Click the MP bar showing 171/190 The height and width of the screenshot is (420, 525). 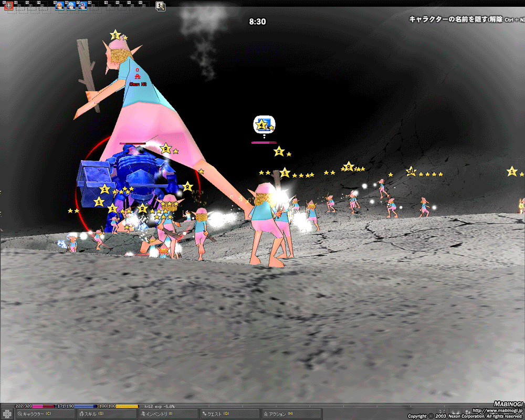[77, 406]
